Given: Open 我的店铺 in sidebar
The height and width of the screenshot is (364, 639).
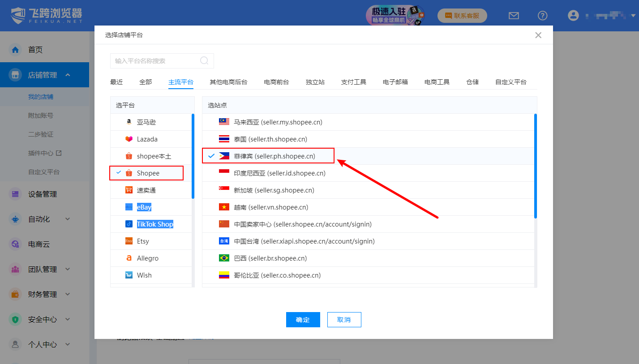Looking at the screenshot, I should [x=41, y=97].
